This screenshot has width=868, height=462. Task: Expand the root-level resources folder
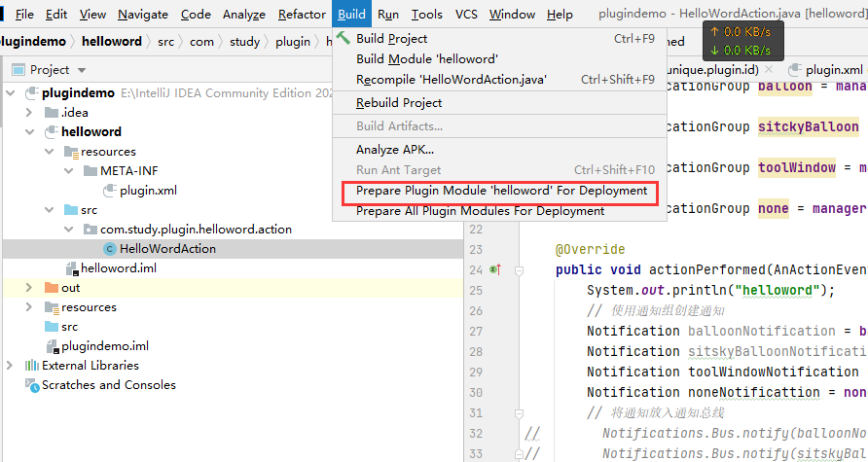29,307
